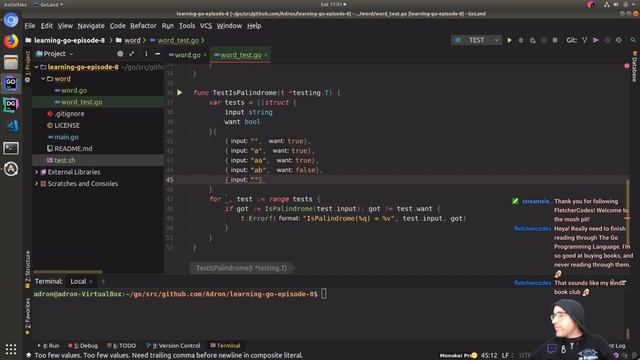This screenshot has height=360, width=640.
Task: Open the Git branches icon in the toolbar
Action: [x=584, y=40]
